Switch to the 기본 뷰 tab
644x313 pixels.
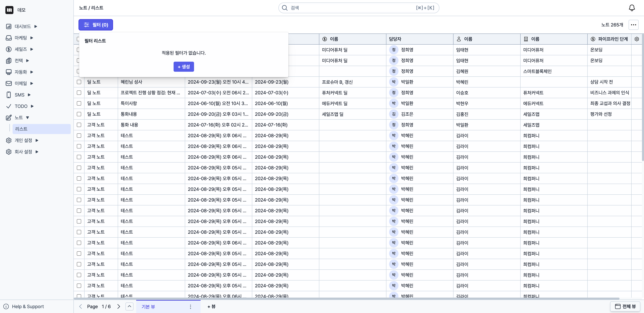coord(168,307)
